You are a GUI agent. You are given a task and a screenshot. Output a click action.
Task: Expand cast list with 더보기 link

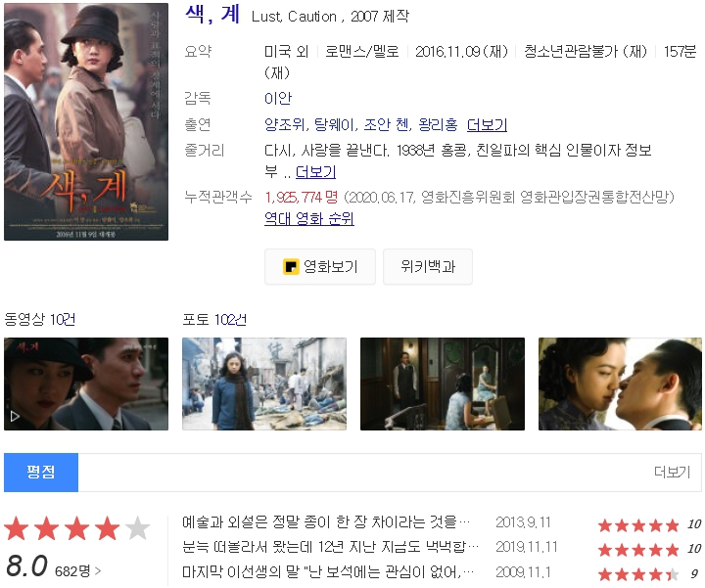pyautogui.click(x=487, y=124)
